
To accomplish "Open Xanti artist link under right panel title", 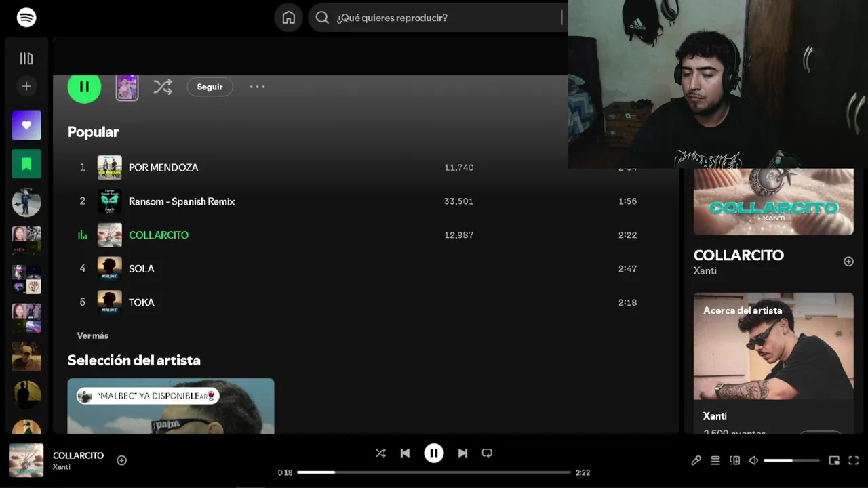I will (x=705, y=270).
